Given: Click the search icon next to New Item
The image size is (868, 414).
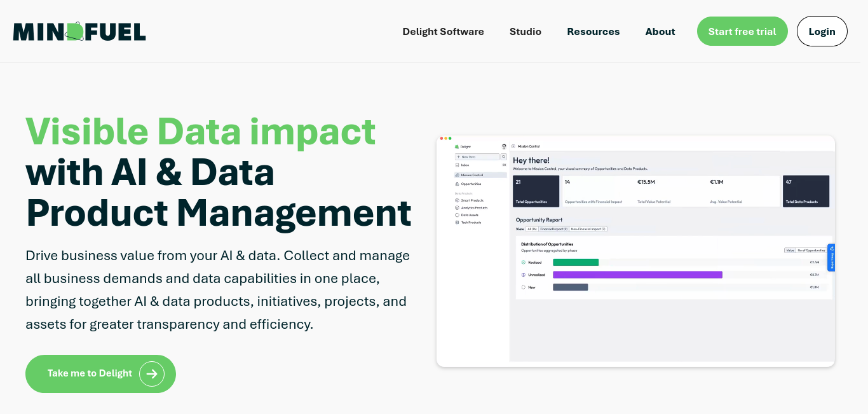Looking at the screenshot, I should (x=504, y=156).
